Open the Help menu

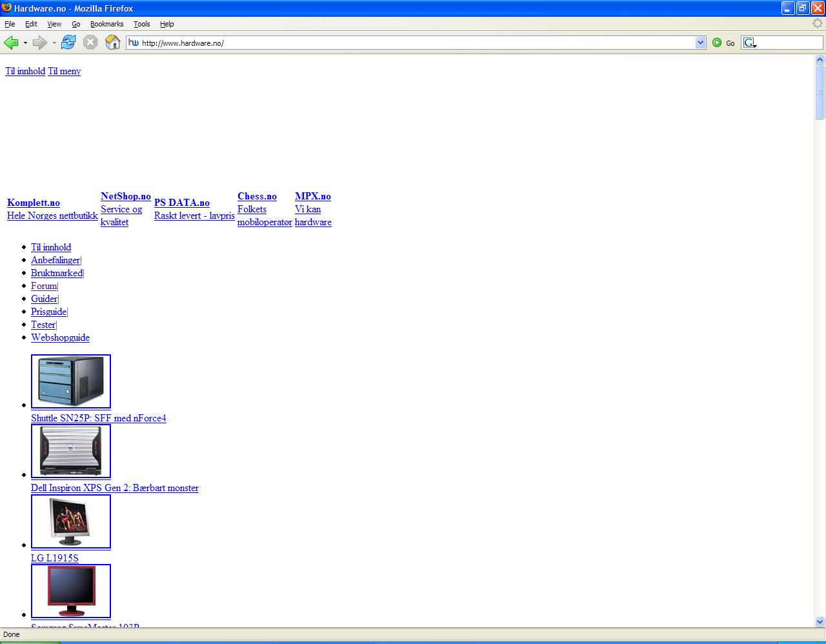pyautogui.click(x=167, y=24)
